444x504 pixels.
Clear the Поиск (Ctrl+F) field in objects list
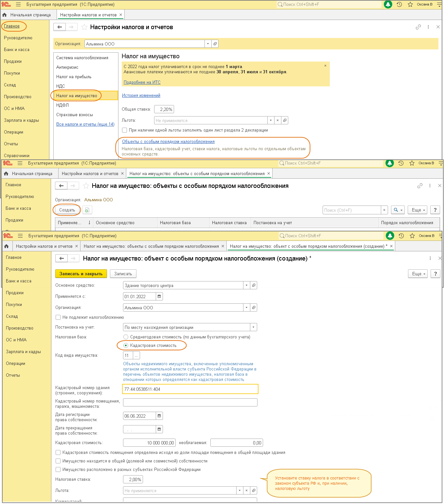tap(384, 210)
